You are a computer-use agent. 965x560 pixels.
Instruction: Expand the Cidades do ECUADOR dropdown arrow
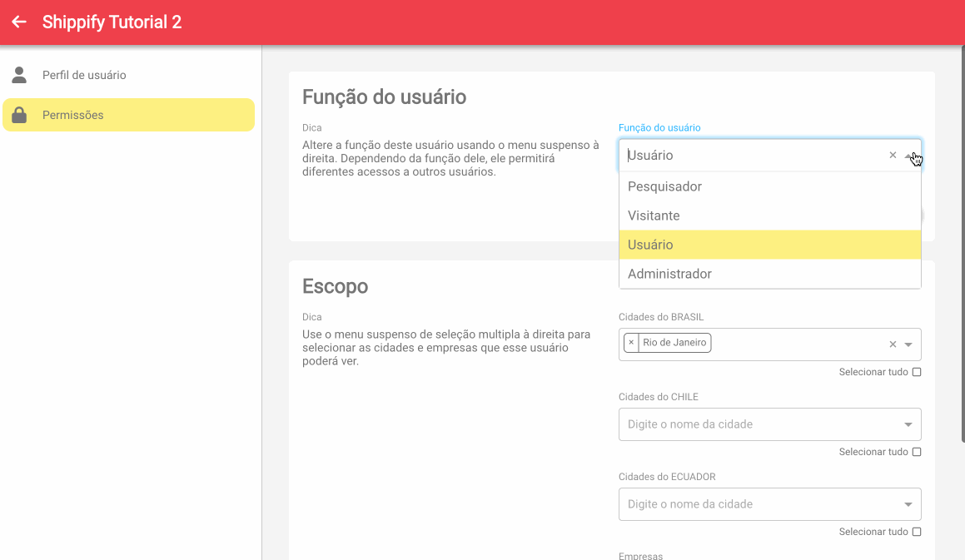(x=908, y=504)
